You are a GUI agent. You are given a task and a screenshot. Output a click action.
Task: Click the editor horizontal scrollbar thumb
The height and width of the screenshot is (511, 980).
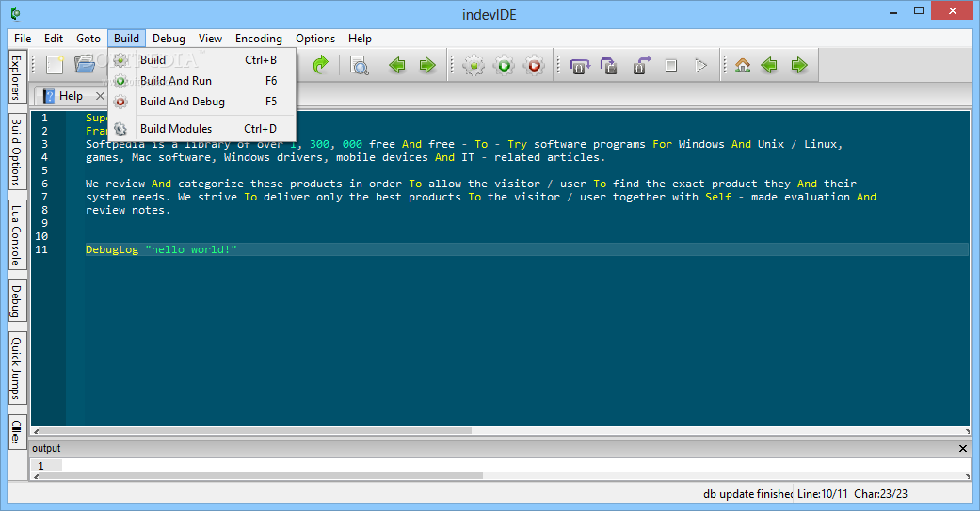256,430
